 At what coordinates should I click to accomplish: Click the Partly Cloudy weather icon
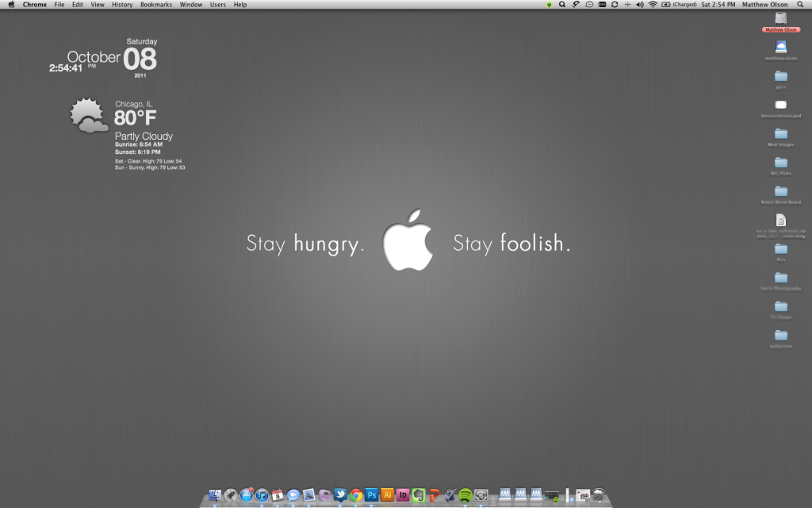click(89, 115)
